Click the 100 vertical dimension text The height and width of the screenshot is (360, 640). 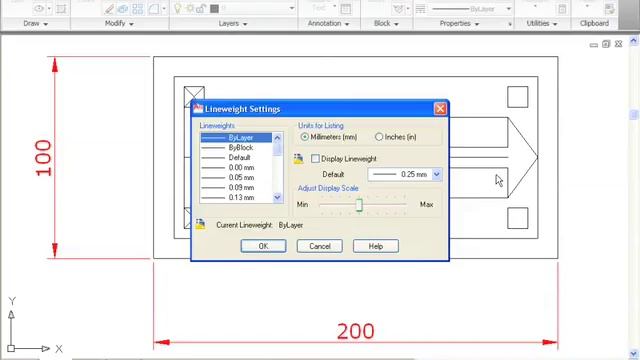click(43, 158)
